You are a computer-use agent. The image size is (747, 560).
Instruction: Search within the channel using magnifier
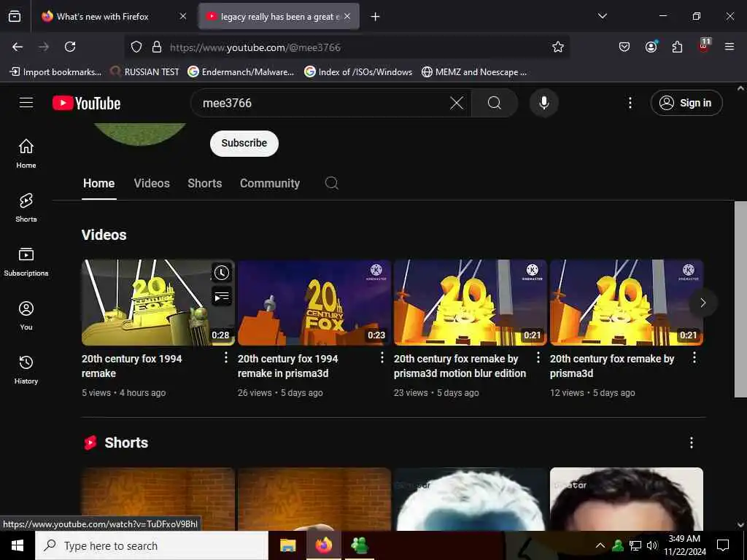coord(332,183)
